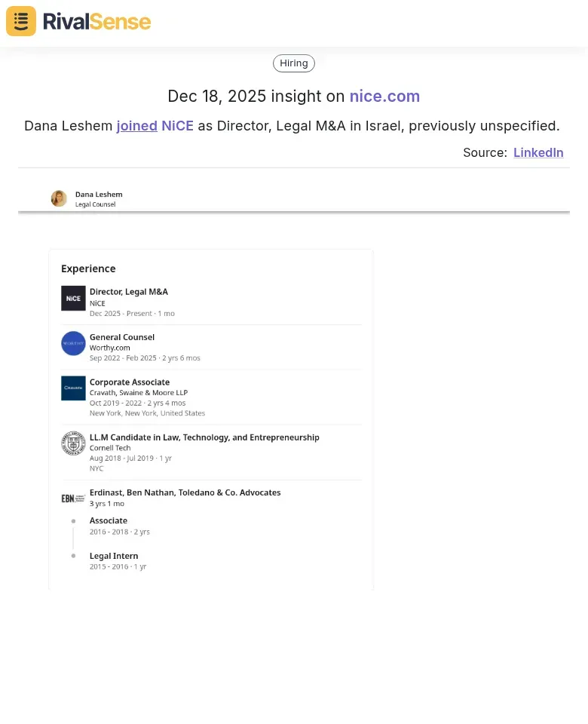
Task: Click the RivalSense yellow logo icon
Action: pyautogui.click(x=21, y=21)
